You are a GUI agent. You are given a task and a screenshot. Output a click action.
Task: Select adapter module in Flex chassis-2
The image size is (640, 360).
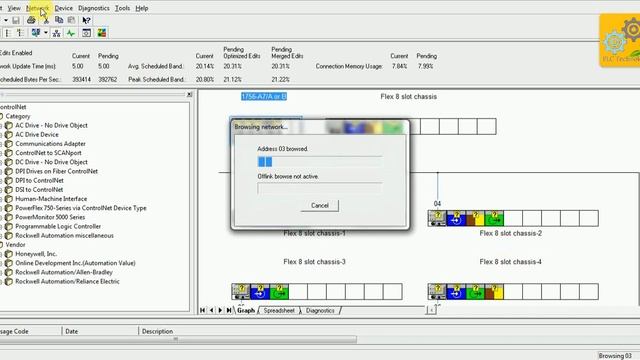[x=437, y=218]
